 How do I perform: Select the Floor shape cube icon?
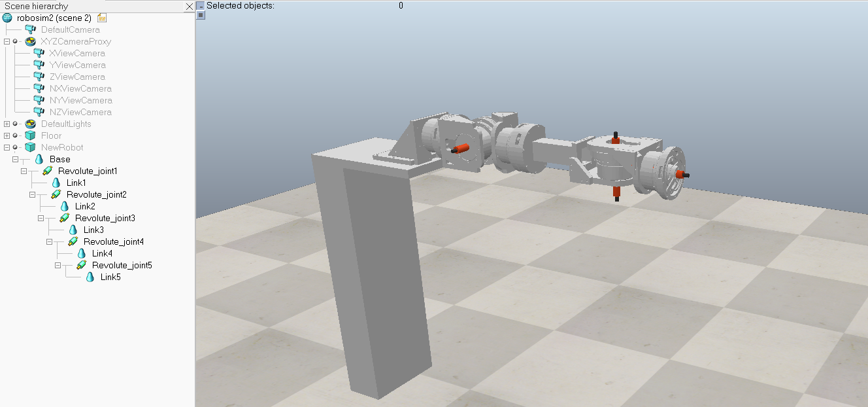coord(31,135)
